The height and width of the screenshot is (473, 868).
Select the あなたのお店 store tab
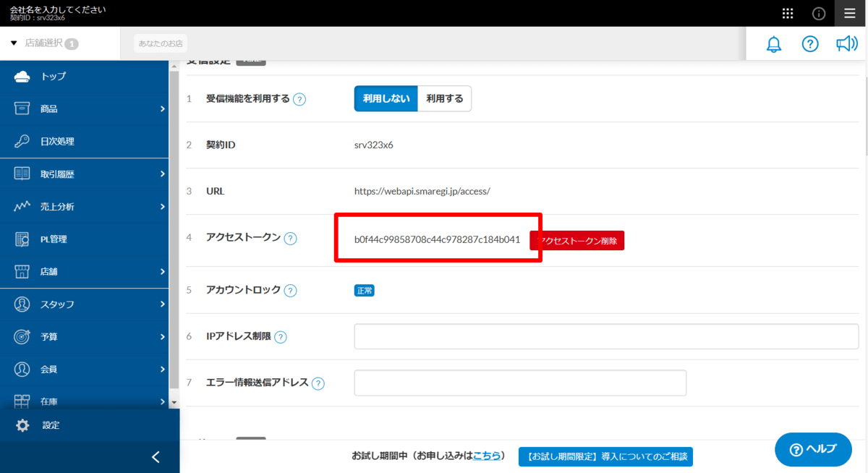point(159,43)
